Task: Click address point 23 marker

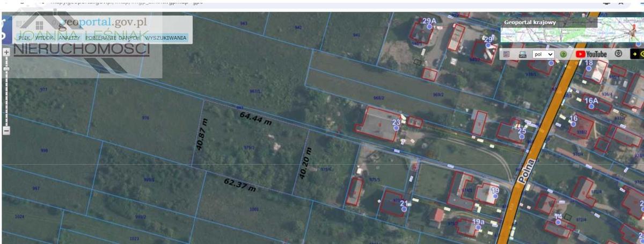Action: coord(396,128)
